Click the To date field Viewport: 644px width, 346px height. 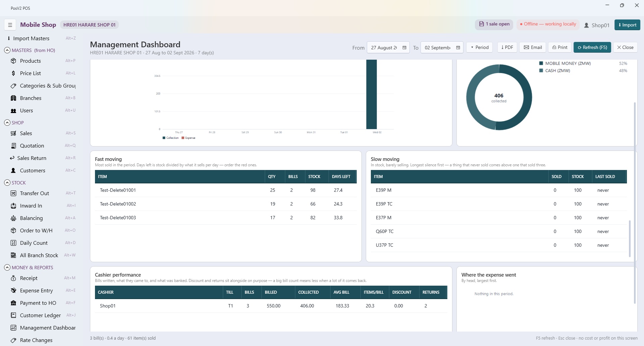tap(442, 47)
